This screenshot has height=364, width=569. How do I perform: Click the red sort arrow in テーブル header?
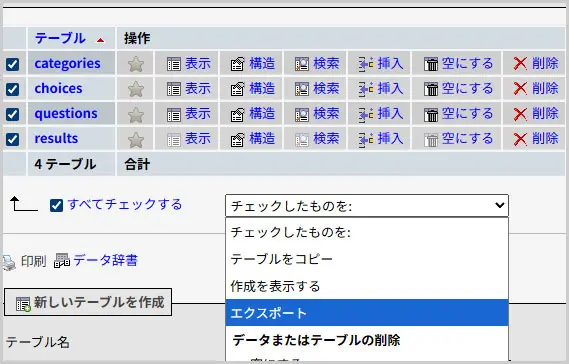101,40
